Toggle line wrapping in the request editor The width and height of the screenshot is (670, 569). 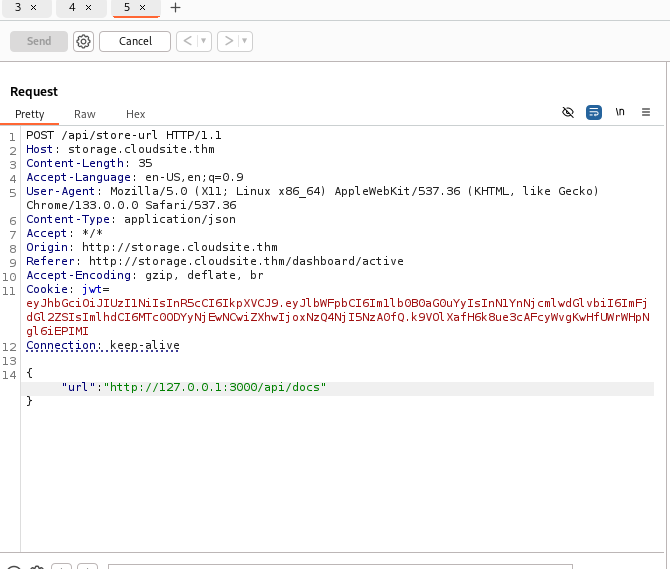click(594, 113)
